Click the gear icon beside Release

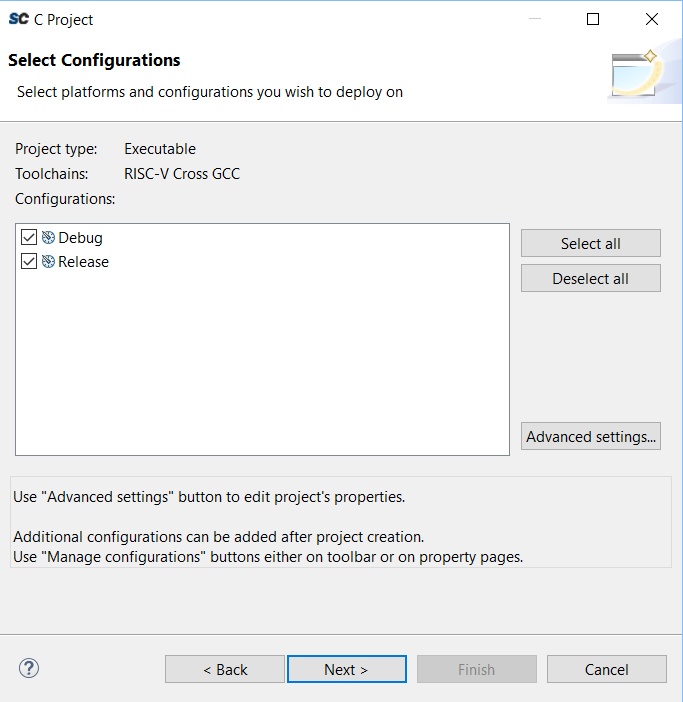tap(48, 262)
